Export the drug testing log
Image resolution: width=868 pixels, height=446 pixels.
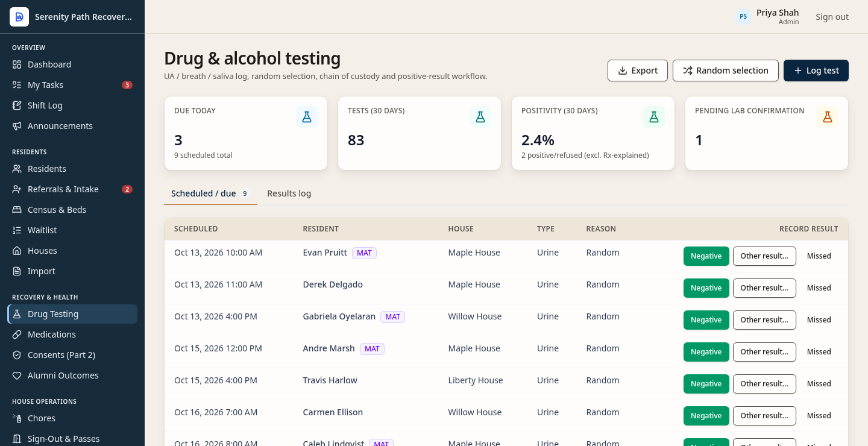click(x=638, y=71)
